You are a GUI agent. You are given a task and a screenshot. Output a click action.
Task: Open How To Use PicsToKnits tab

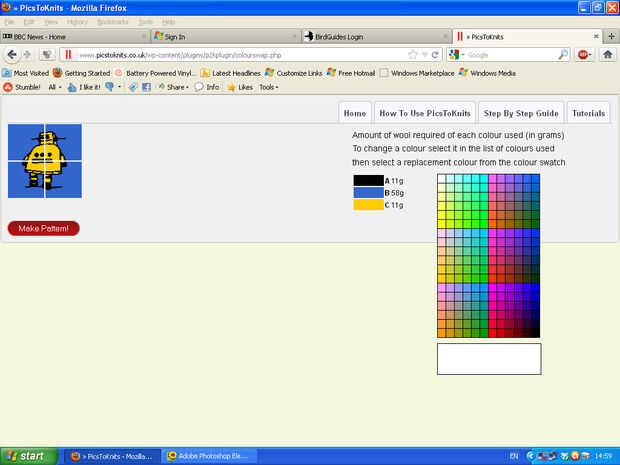point(425,113)
